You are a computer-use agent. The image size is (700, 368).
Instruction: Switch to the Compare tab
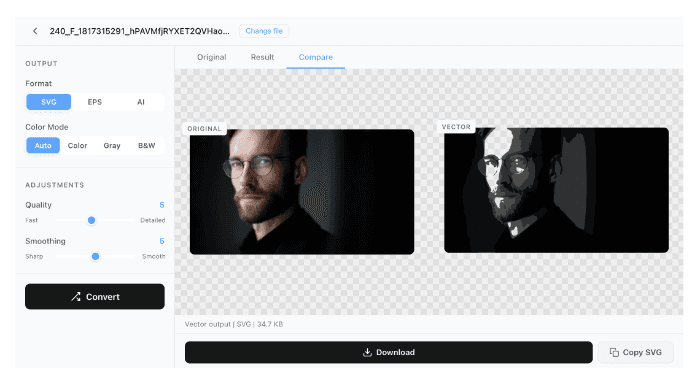point(316,57)
